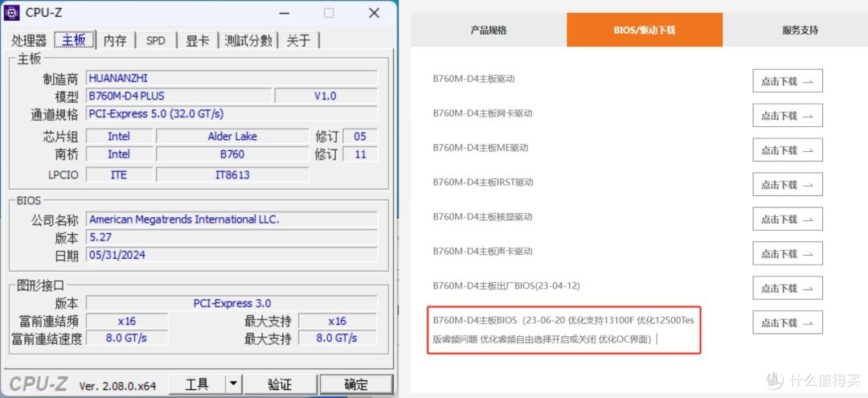This screenshot has height=398, width=868.
Task: Click the B760 southbridge field
Action: tap(232, 154)
